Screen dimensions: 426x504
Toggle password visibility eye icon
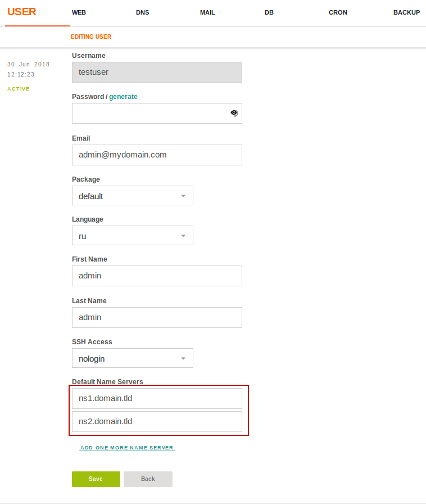234,113
